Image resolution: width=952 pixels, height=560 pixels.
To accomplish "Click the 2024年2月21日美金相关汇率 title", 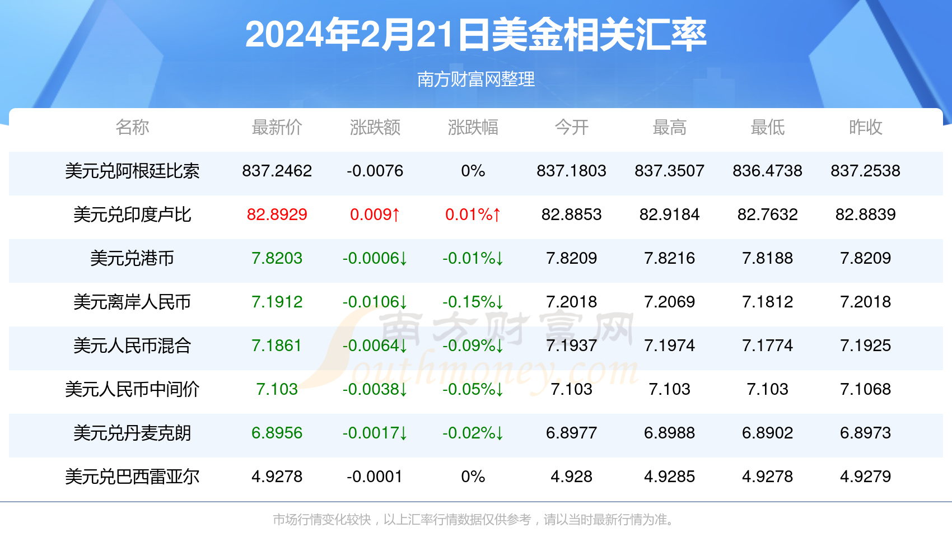I will click(475, 35).
